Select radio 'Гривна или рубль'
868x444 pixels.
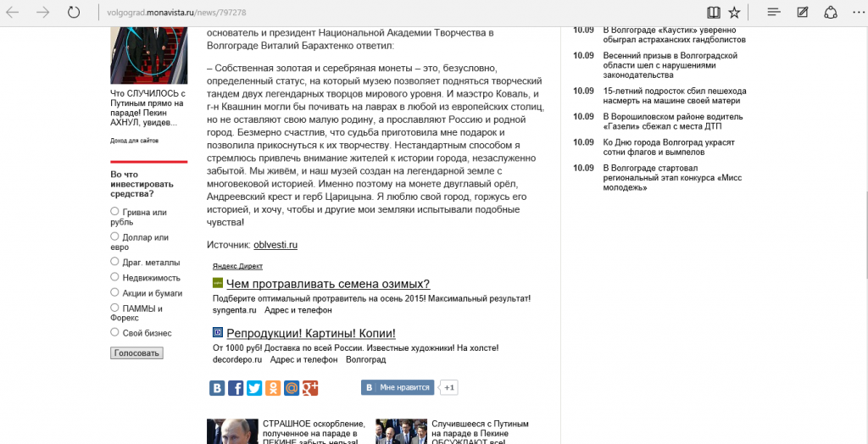(114, 211)
